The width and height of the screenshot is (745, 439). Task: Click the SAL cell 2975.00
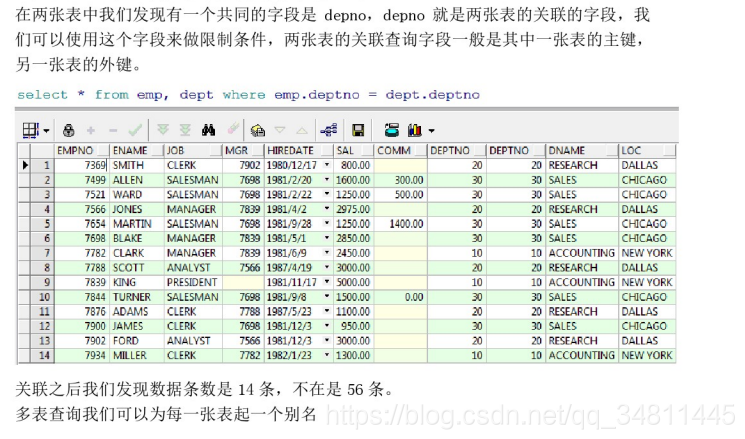point(353,209)
